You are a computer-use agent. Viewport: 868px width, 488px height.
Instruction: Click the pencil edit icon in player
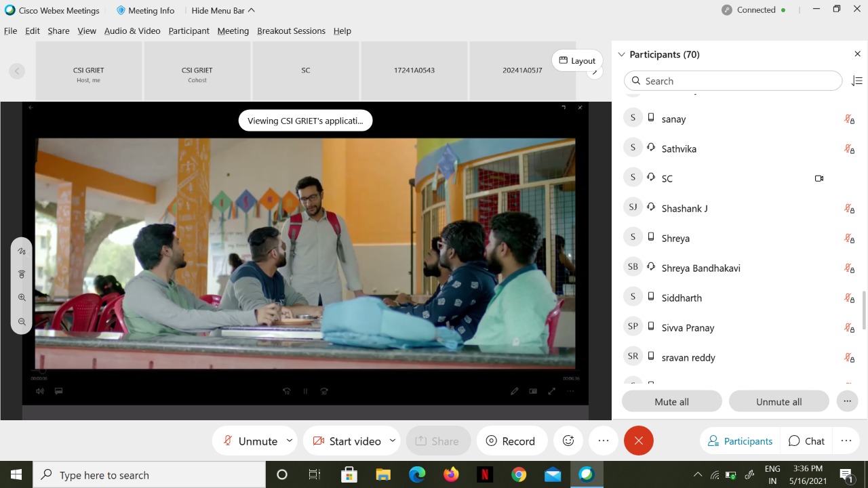515,391
